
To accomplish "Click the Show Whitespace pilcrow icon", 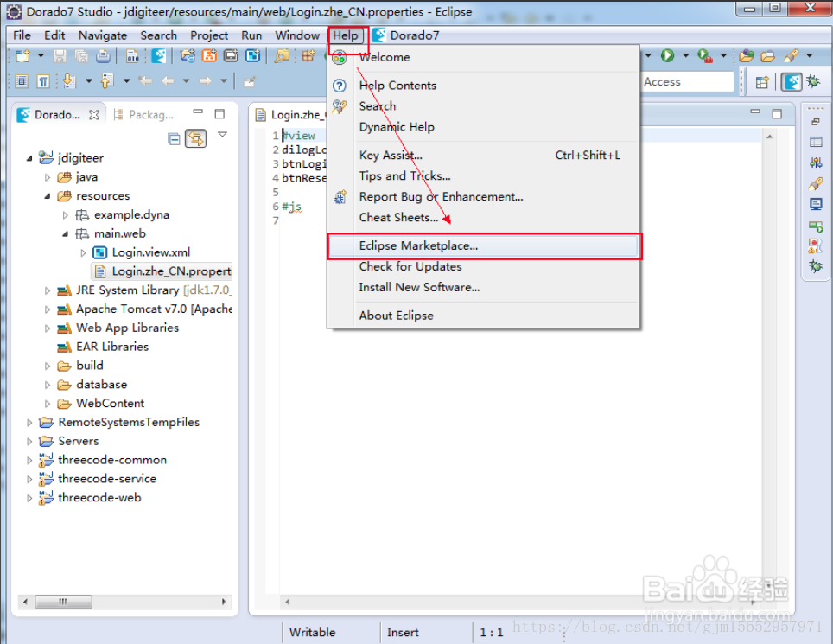I will [x=43, y=81].
